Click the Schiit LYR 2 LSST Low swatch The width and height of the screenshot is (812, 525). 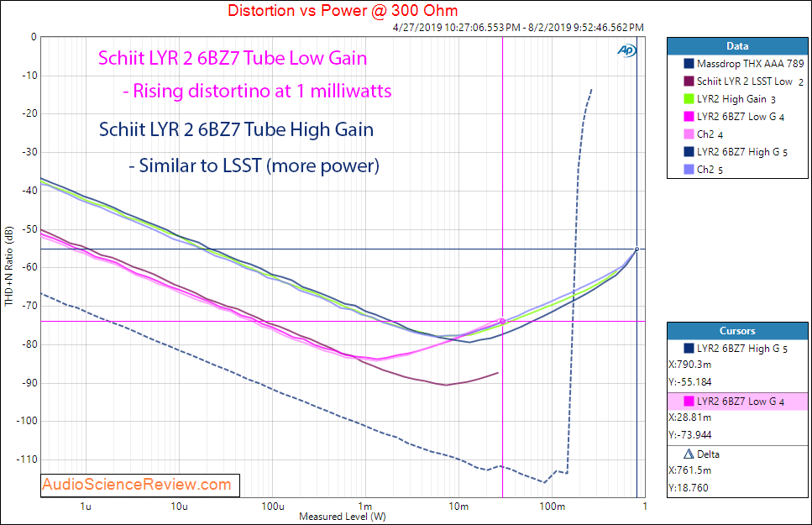point(689,81)
